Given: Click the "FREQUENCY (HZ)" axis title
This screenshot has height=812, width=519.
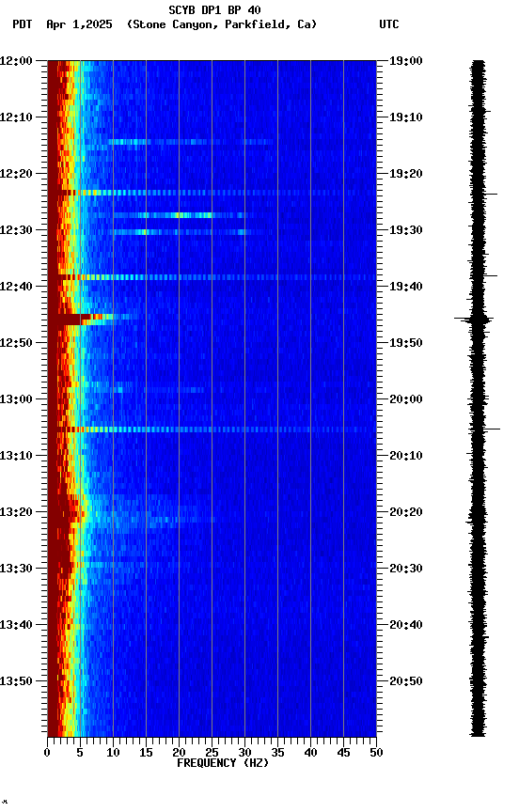Looking at the screenshot, I should (x=223, y=763).
